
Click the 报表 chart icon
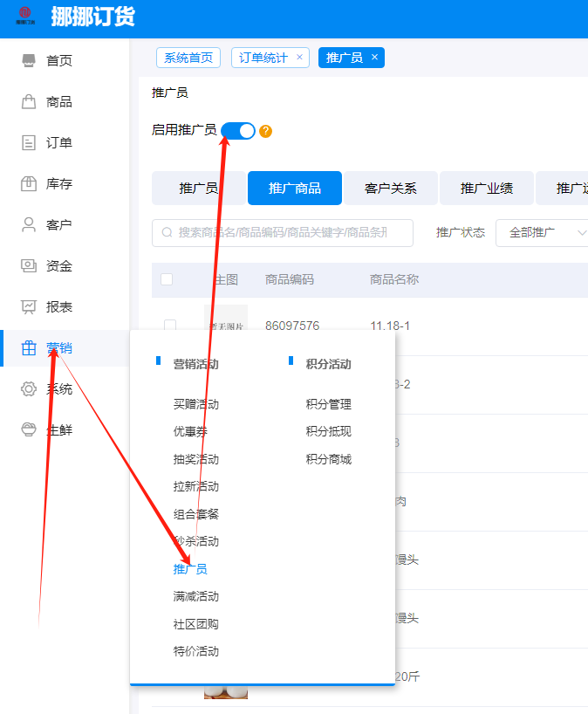[x=29, y=306]
